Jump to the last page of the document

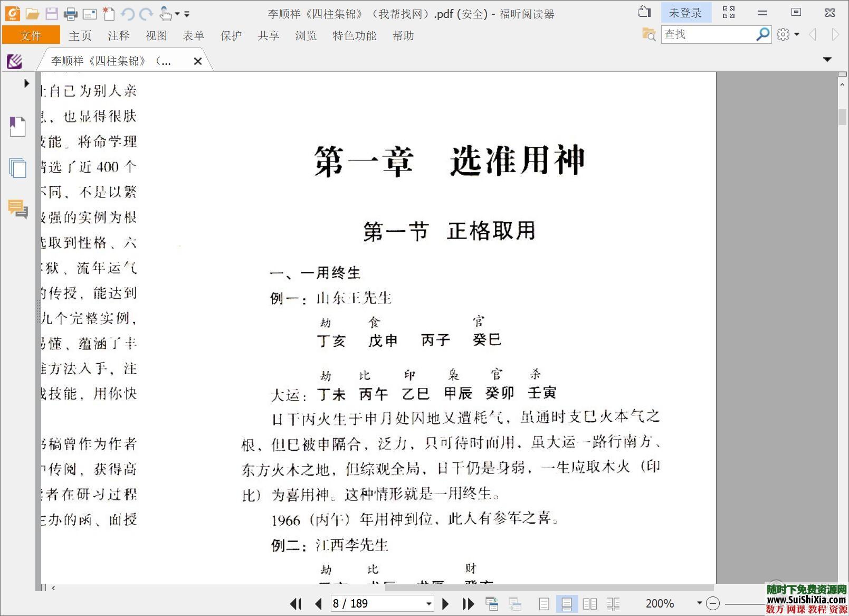coord(468,603)
